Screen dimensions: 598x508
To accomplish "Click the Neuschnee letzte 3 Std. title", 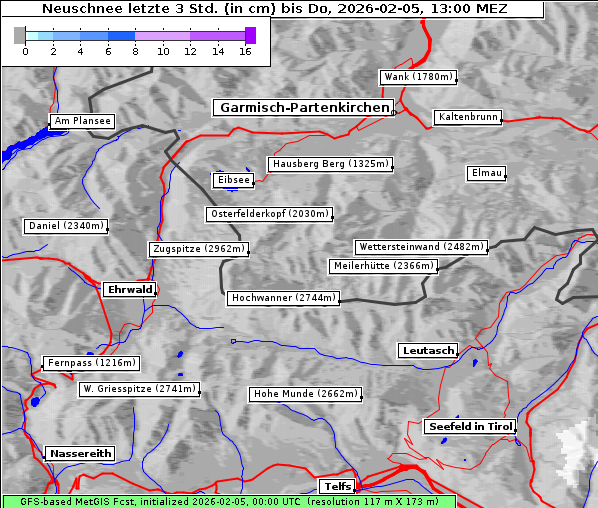I will pyautogui.click(x=275, y=8).
